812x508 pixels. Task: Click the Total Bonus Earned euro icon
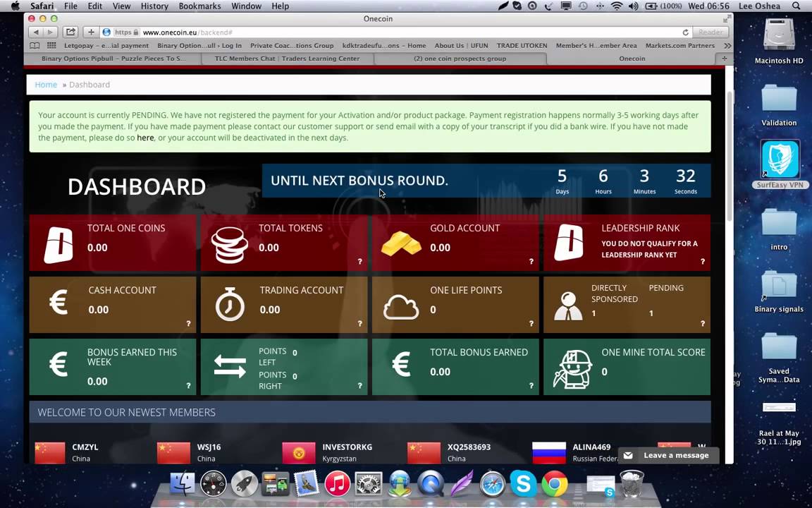401,364
